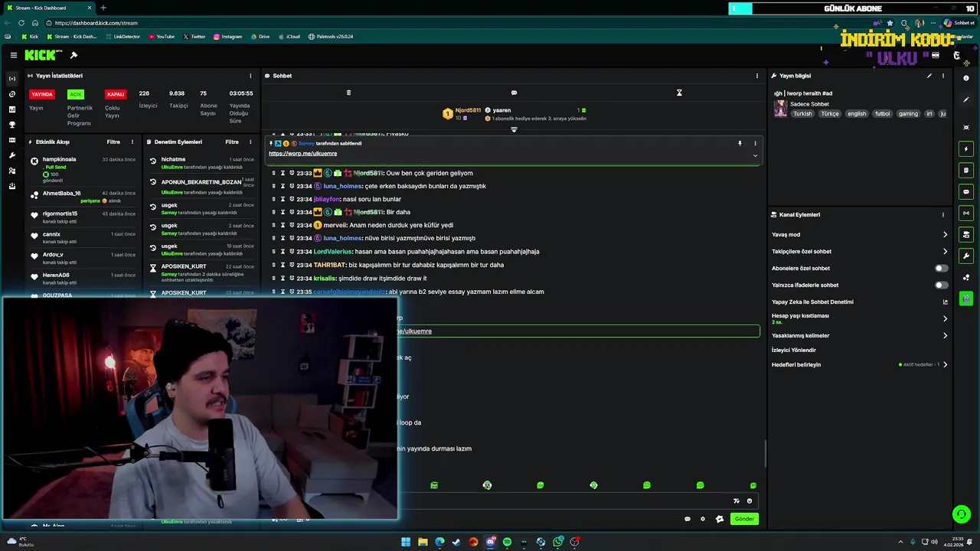Open the download tray icon in left sidebar
The height and width of the screenshot is (551, 980).
[x=12, y=186]
